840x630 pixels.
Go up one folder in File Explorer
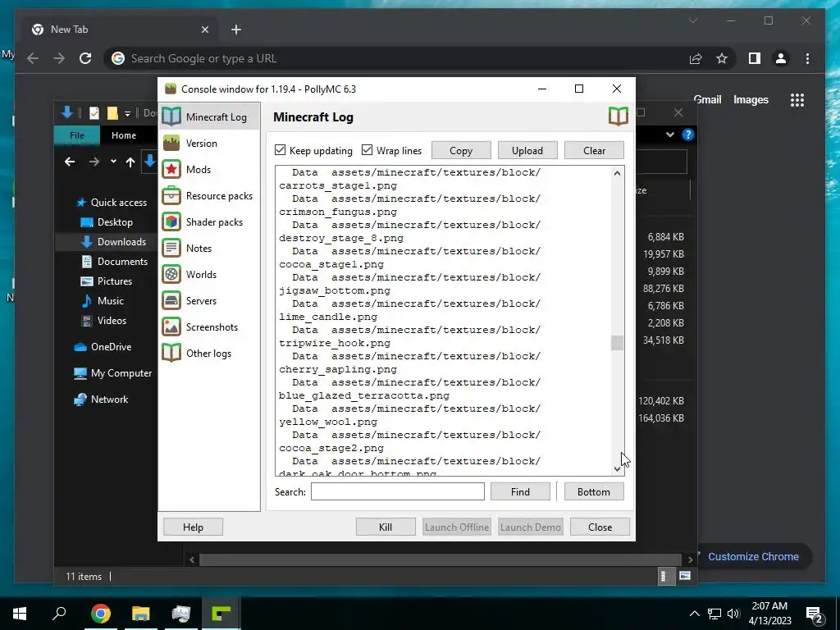point(130,162)
